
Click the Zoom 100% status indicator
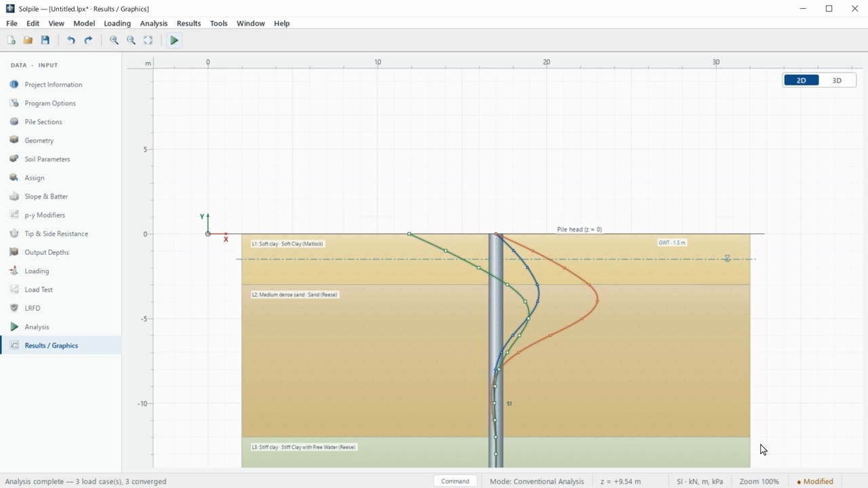click(759, 481)
